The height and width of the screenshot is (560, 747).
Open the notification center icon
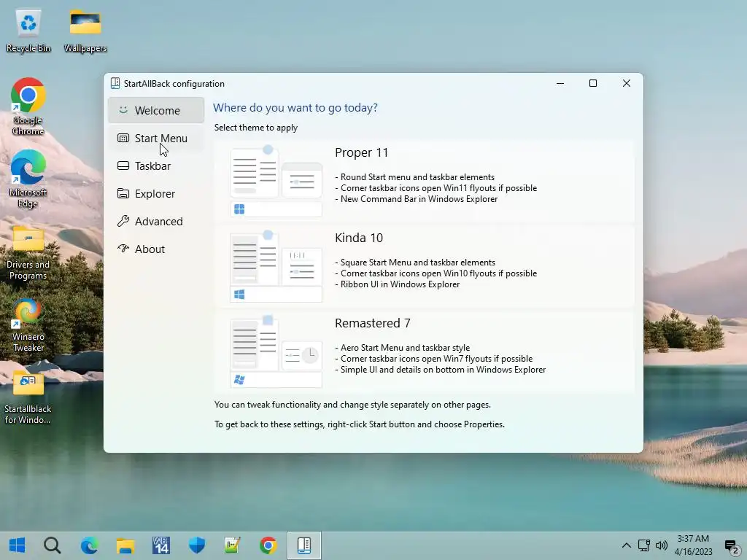click(x=731, y=546)
